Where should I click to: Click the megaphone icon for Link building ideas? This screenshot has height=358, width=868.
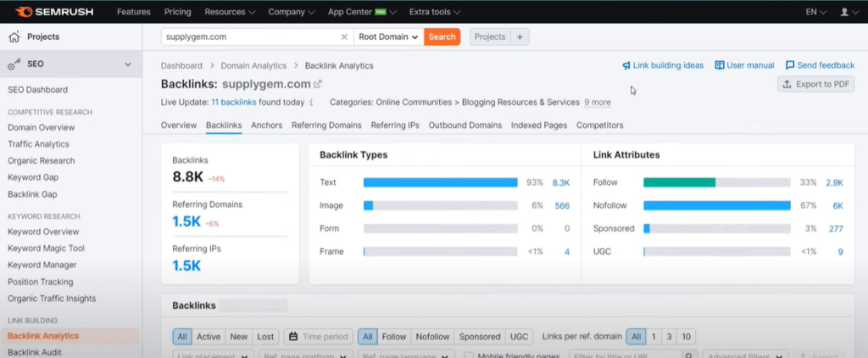626,65
